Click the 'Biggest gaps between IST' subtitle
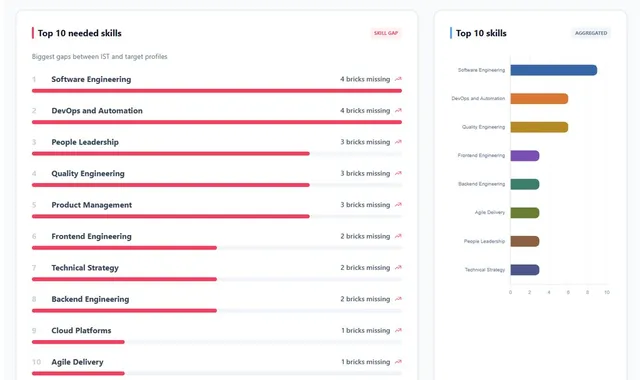640x380 pixels. coord(99,57)
